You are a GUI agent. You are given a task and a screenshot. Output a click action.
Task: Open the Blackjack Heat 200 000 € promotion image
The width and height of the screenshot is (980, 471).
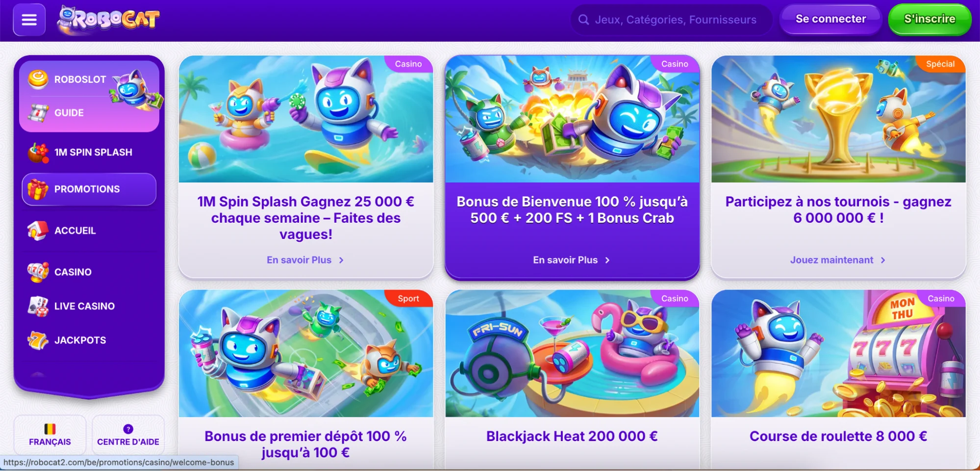pos(572,354)
